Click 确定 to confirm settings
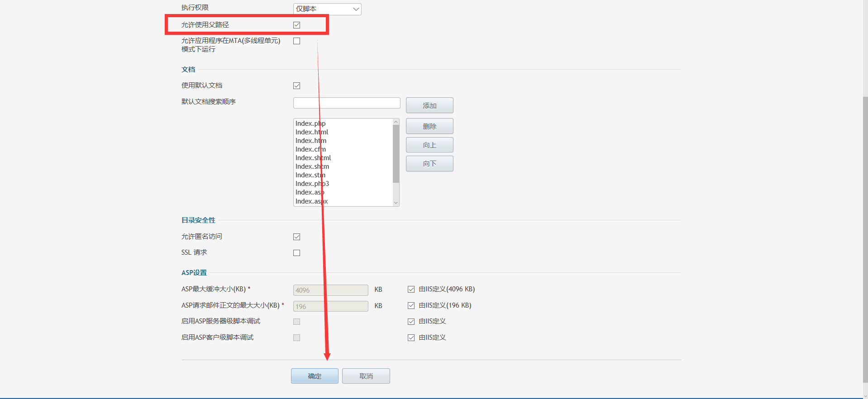The height and width of the screenshot is (399, 868). (315, 376)
